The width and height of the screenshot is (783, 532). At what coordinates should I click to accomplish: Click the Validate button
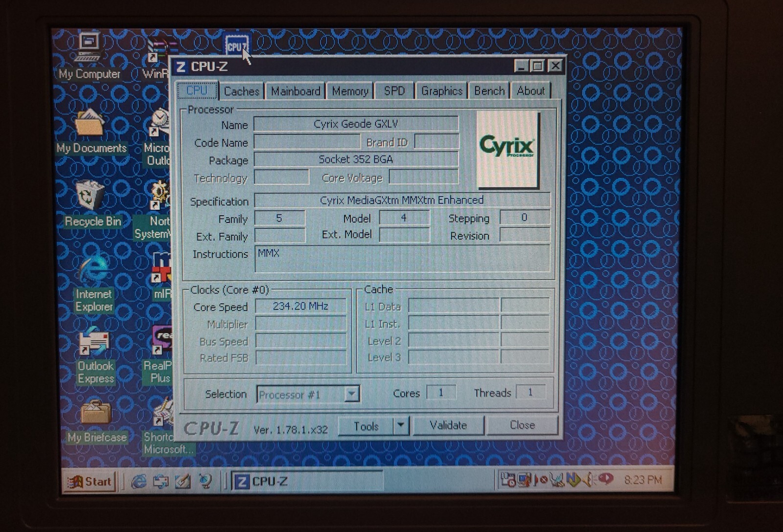[x=448, y=425]
